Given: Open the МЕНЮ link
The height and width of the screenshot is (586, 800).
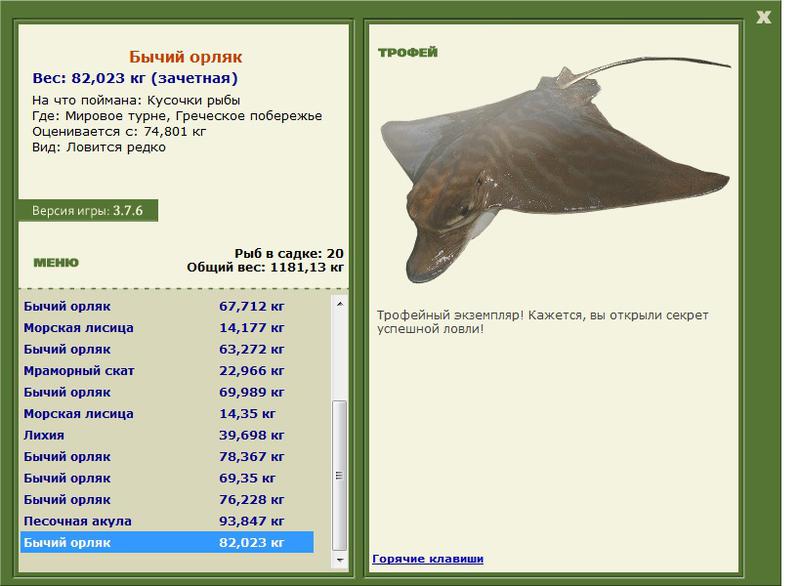Looking at the screenshot, I should pos(56,263).
